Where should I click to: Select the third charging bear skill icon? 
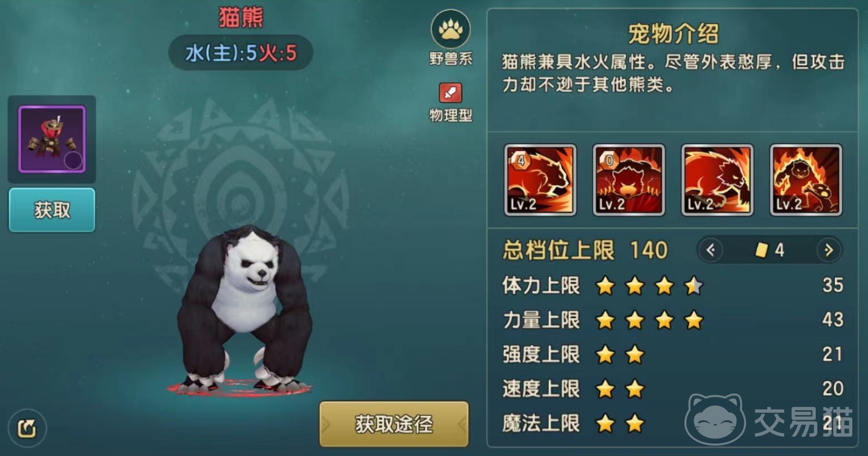717,180
